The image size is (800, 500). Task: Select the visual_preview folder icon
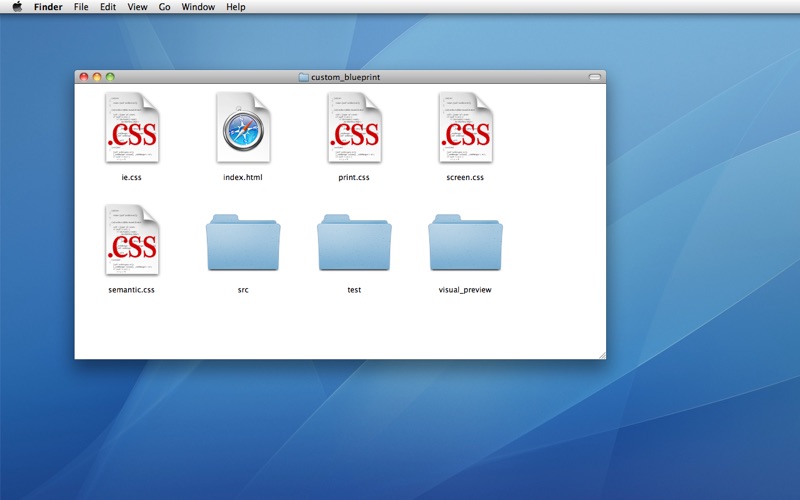pyautogui.click(x=465, y=242)
